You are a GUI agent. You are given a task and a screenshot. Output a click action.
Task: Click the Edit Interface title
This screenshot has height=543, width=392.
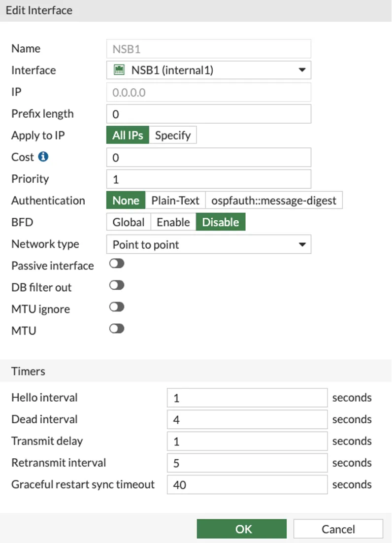point(39,10)
